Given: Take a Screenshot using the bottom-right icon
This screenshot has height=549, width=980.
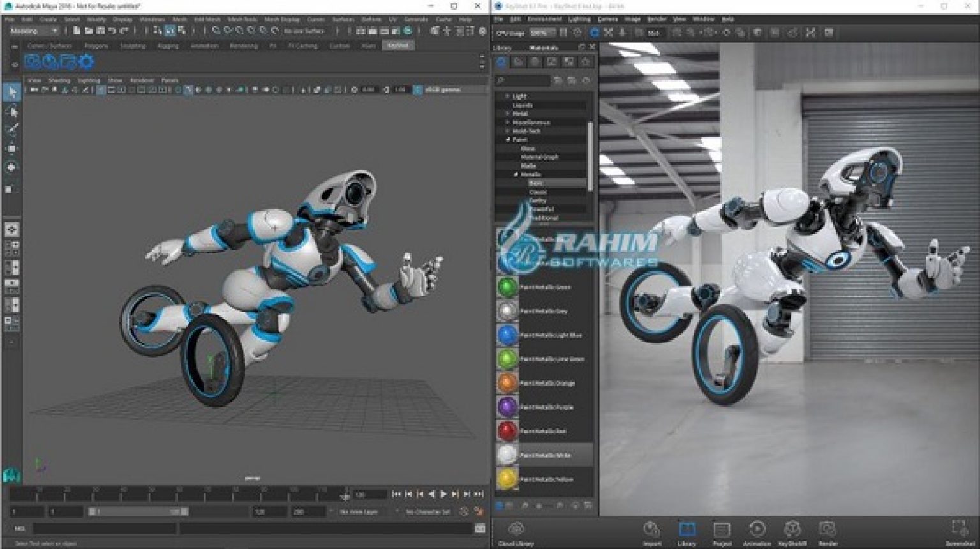Looking at the screenshot, I should click(x=959, y=528).
